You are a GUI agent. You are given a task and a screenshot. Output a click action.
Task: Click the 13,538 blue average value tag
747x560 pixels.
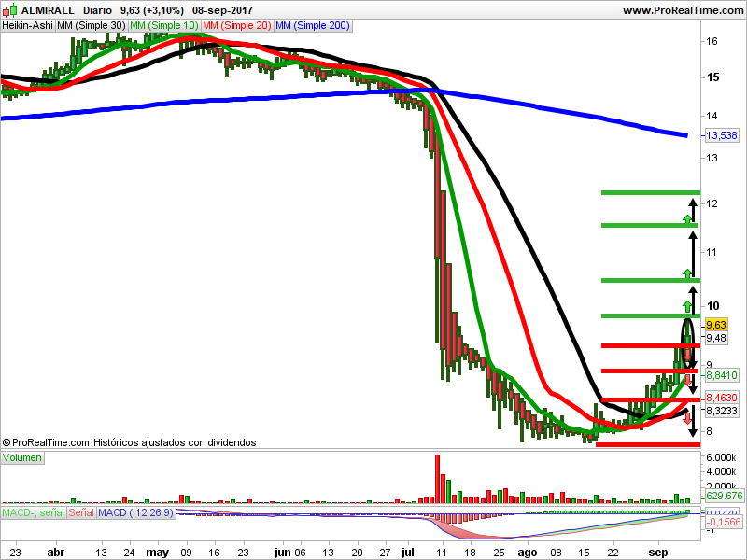[x=721, y=135]
